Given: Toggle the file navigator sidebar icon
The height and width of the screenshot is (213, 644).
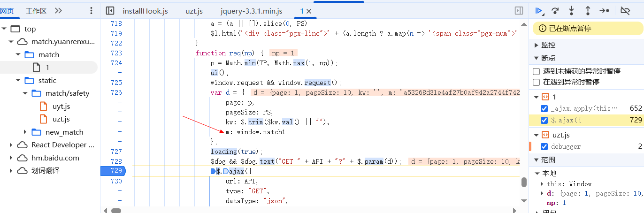Looking at the screenshot, I should point(110,10).
